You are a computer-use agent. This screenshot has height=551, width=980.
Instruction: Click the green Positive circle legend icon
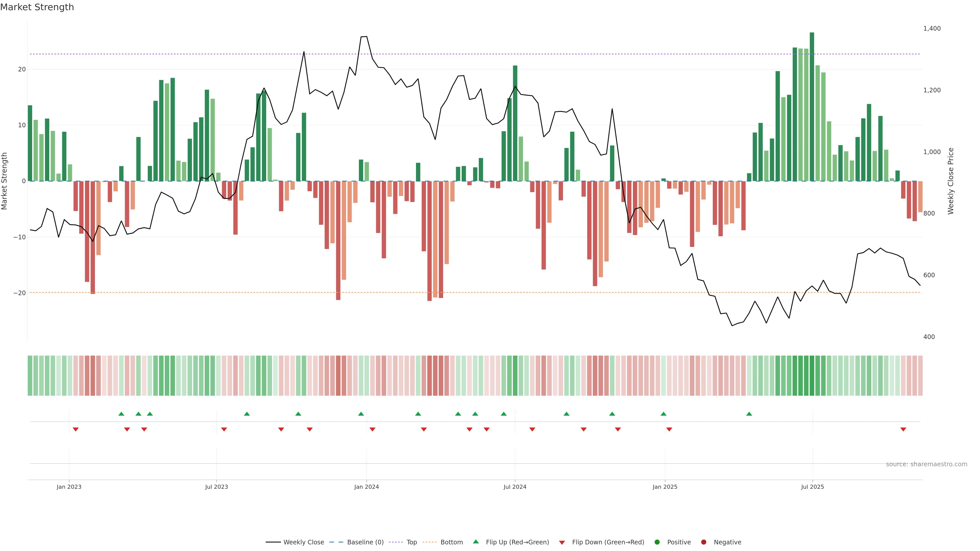click(657, 542)
